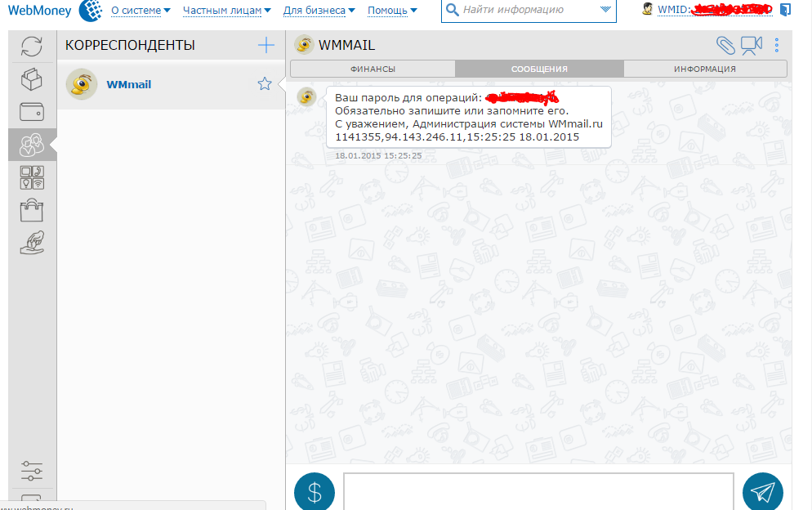Click the WebMoney globe logo
812x510 pixels.
pos(91,11)
